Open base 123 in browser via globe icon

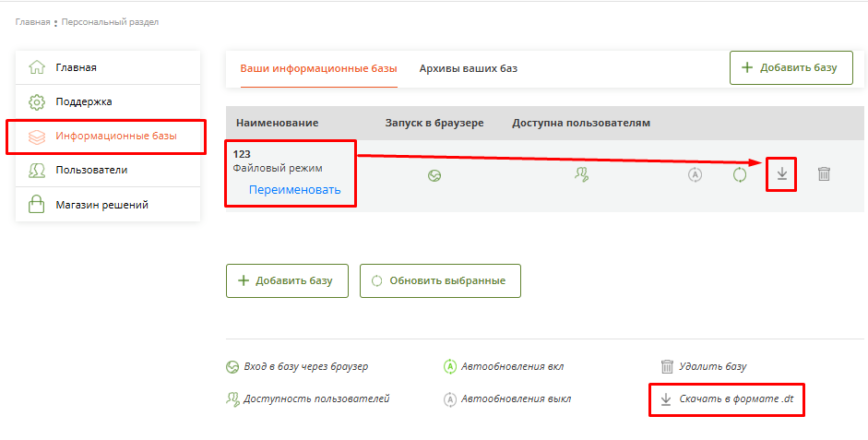[434, 175]
